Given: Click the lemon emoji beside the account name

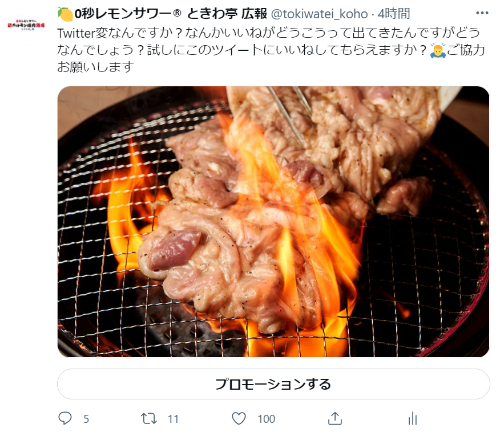Looking at the screenshot, I should 65,14.
